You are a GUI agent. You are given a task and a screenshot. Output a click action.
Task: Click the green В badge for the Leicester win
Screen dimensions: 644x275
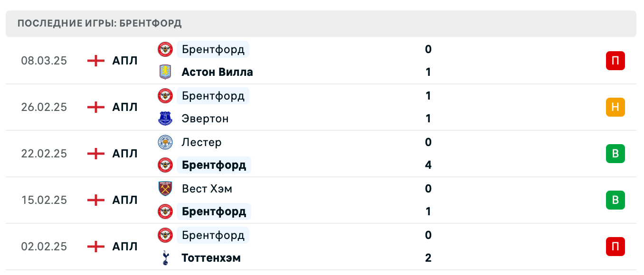tap(616, 154)
